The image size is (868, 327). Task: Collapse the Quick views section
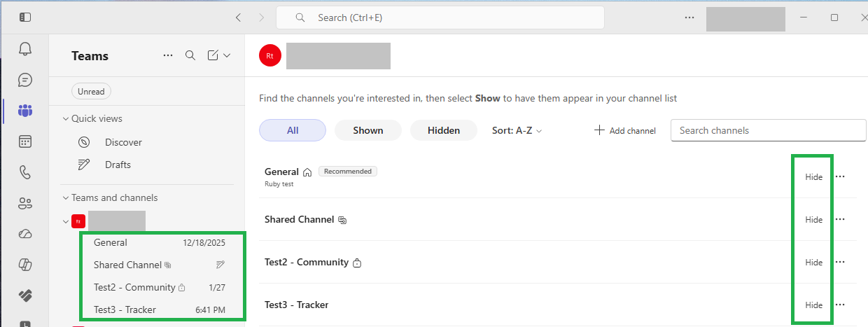(x=66, y=119)
